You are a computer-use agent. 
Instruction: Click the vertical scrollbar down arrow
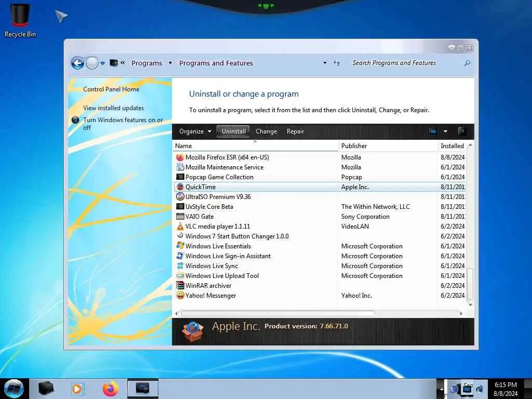(x=470, y=304)
